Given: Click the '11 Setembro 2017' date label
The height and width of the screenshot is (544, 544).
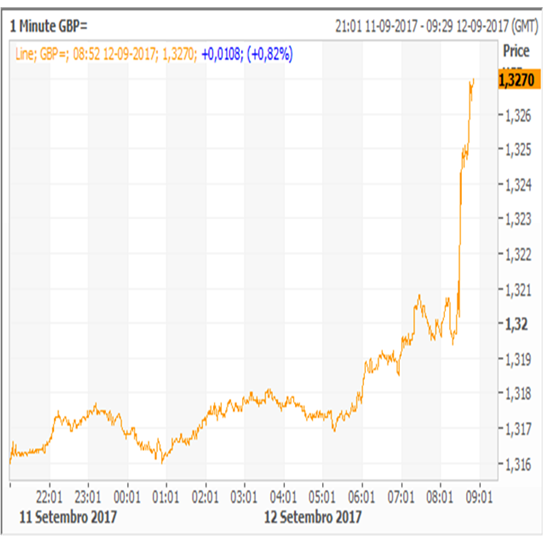Looking at the screenshot, I should tap(68, 517).
